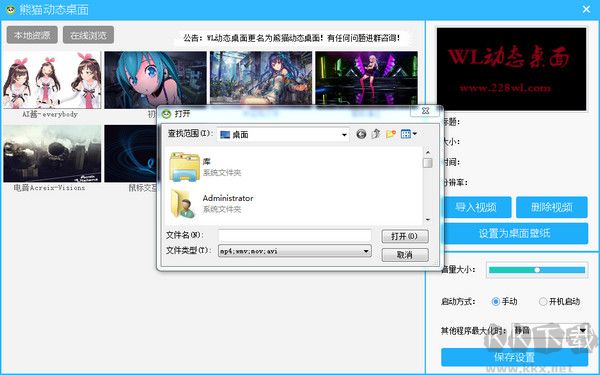600x375 pixels.
Task: Switch to 在线浏览 tab
Action: click(x=88, y=35)
